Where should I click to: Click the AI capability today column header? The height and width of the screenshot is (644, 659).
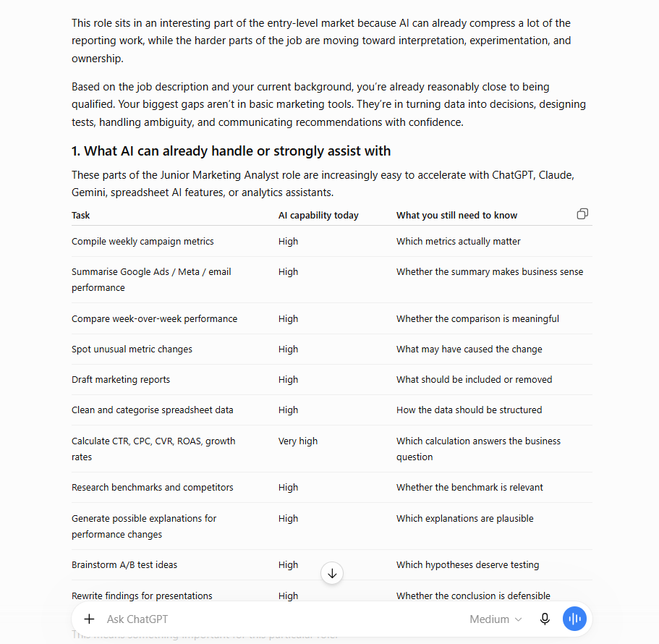coord(318,215)
